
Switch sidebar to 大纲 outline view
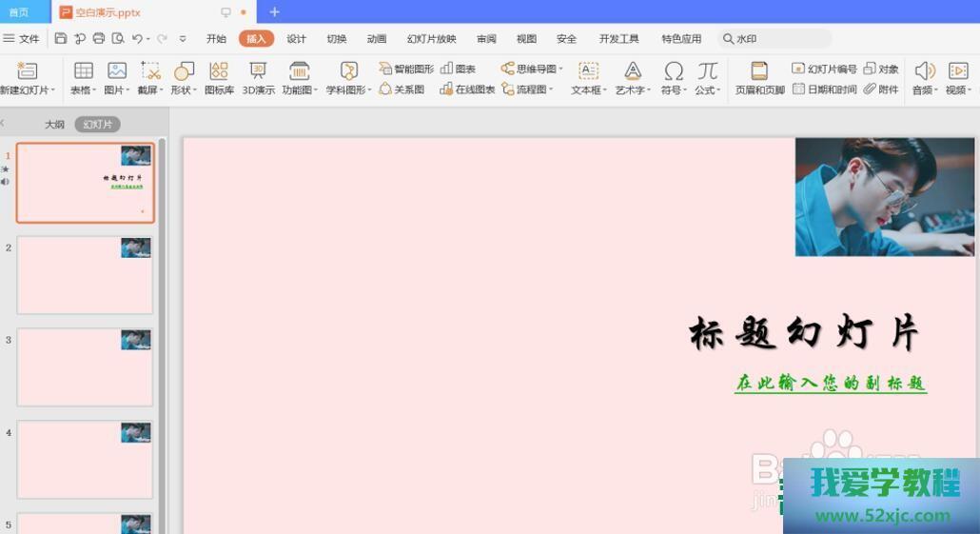54,125
